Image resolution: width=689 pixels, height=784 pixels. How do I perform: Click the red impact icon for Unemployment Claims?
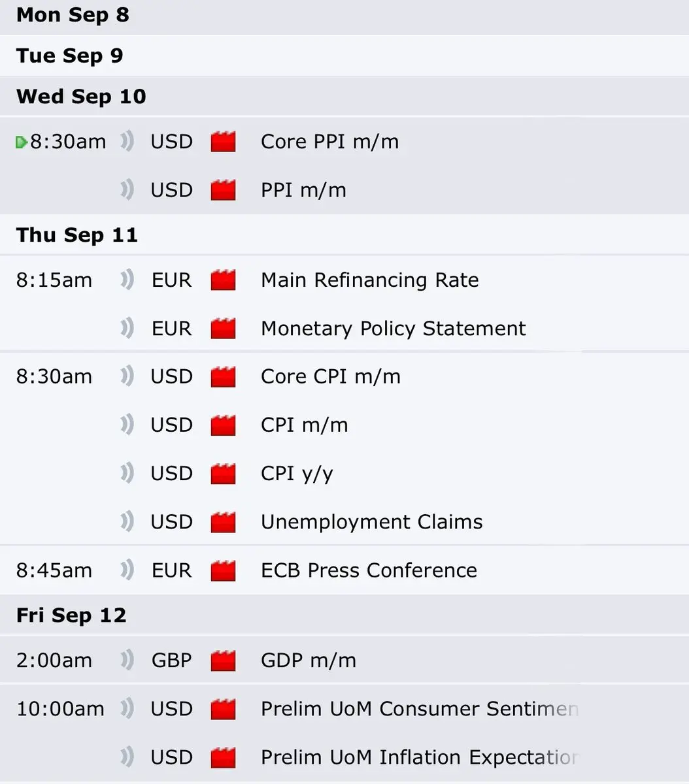[x=224, y=522]
